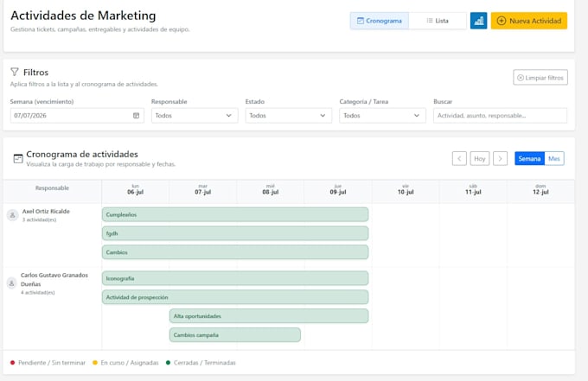Open the fgdh activity bar
The width and height of the screenshot is (588, 381).
tap(235, 233)
